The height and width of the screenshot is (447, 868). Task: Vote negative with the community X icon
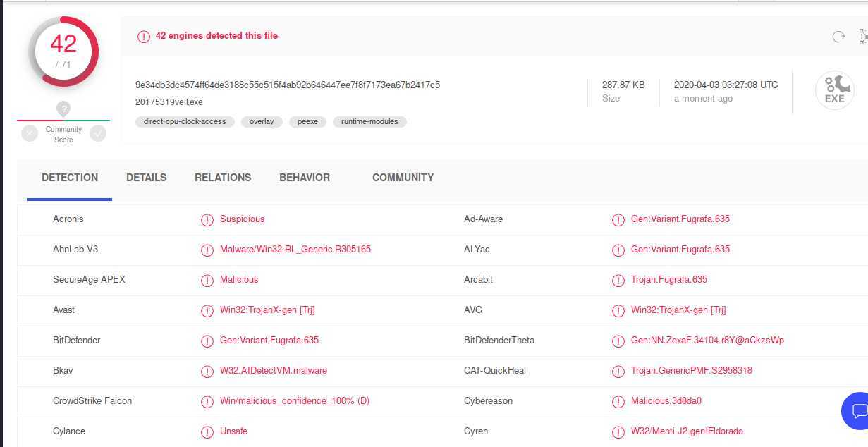point(30,133)
